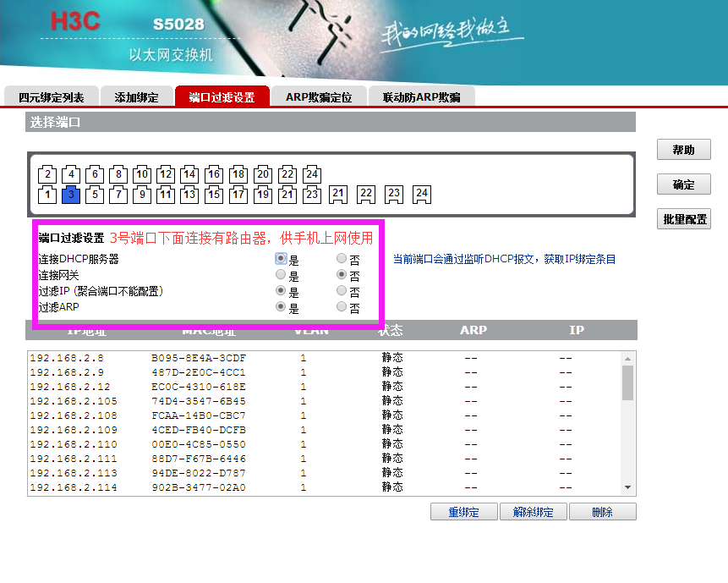Click the 帮助 button

(683, 150)
